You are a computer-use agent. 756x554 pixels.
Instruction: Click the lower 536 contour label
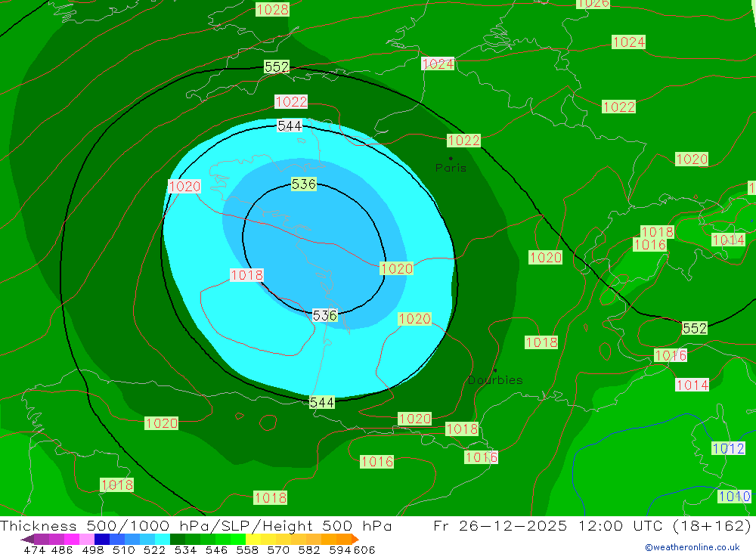(325, 315)
